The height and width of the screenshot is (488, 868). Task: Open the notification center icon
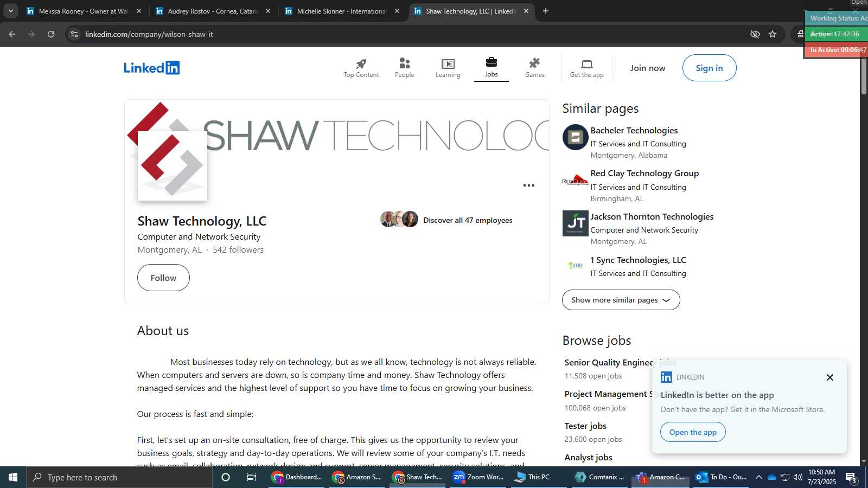tap(851, 478)
